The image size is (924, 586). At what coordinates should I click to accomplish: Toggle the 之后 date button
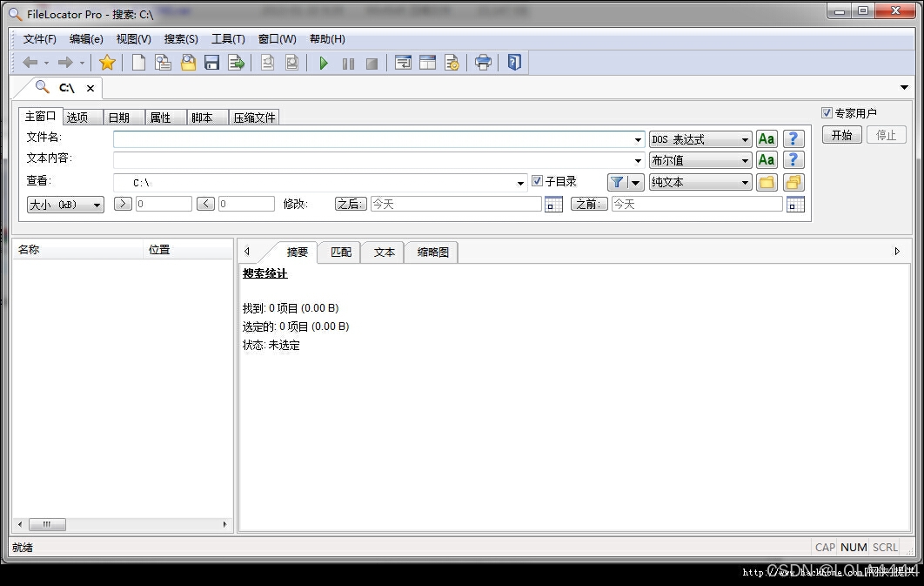[351, 204]
